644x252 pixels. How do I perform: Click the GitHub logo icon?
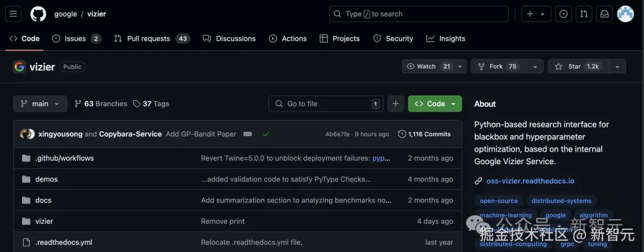click(x=38, y=14)
